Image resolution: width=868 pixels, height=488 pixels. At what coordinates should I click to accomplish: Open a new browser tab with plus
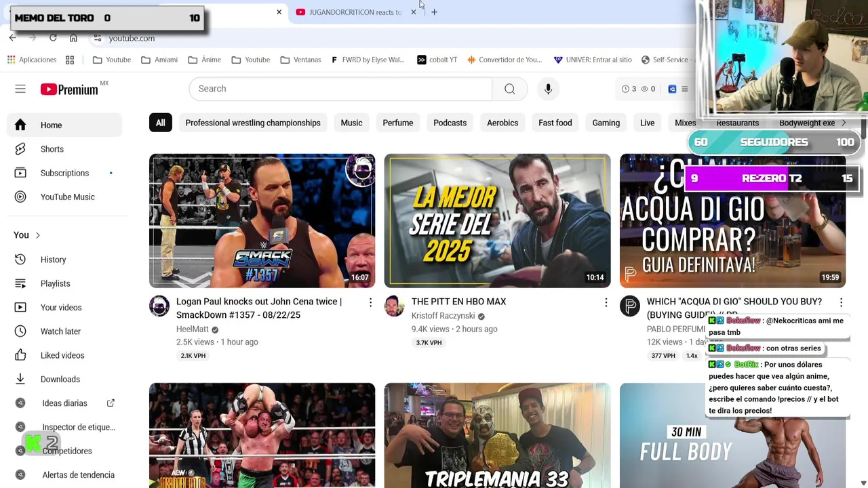click(434, 12)
